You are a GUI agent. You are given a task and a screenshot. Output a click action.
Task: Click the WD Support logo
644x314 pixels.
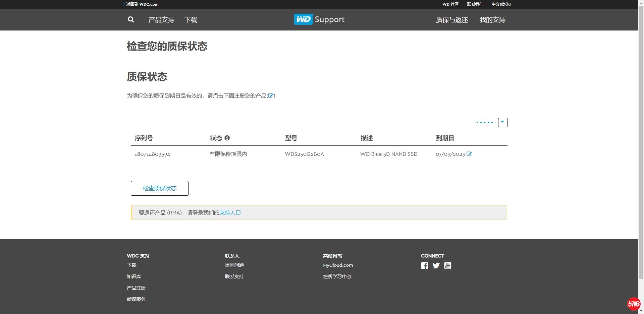tap(319, 19)
